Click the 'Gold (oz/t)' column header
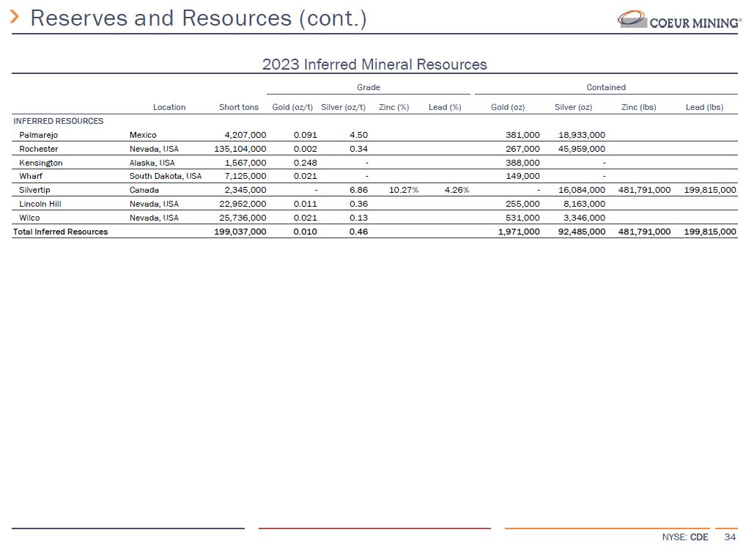 tap(292, 107)
